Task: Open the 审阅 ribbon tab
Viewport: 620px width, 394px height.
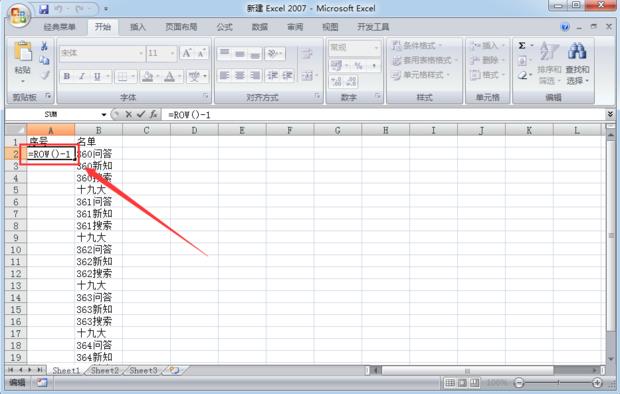Action: click(295, 27)
